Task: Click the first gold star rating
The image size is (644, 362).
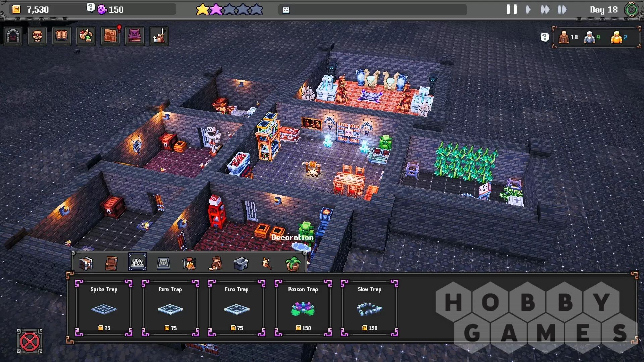Action: tap(203, 9)
